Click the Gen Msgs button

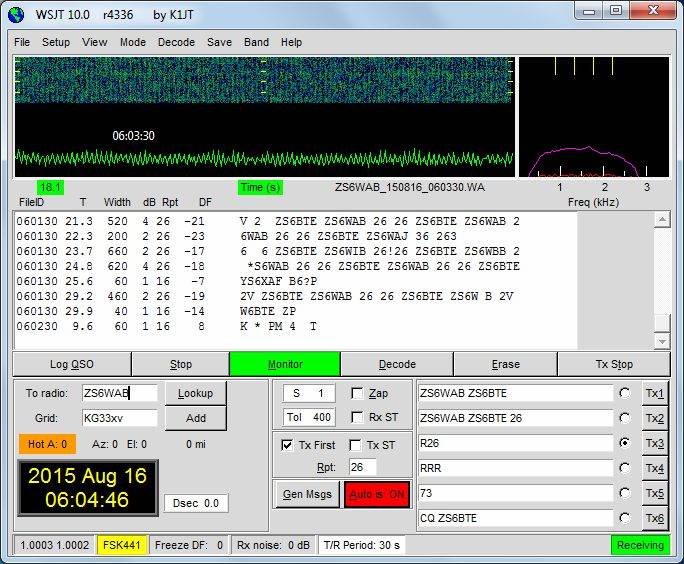pos(307,494)
